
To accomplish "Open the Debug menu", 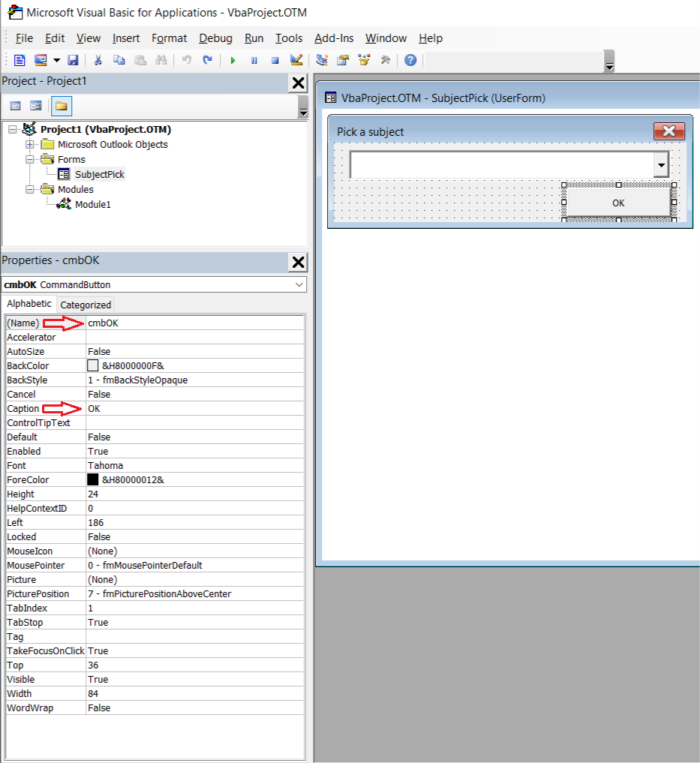I will point(215,38).
